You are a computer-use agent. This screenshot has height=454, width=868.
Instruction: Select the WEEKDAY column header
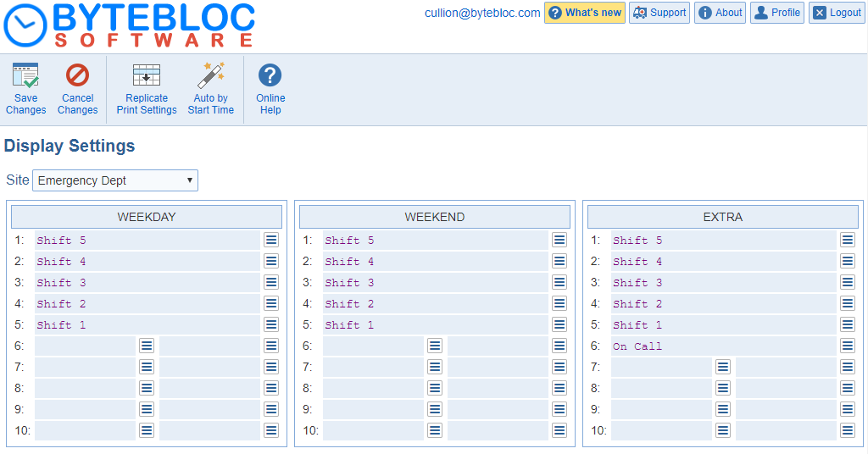tap(147, 217)
